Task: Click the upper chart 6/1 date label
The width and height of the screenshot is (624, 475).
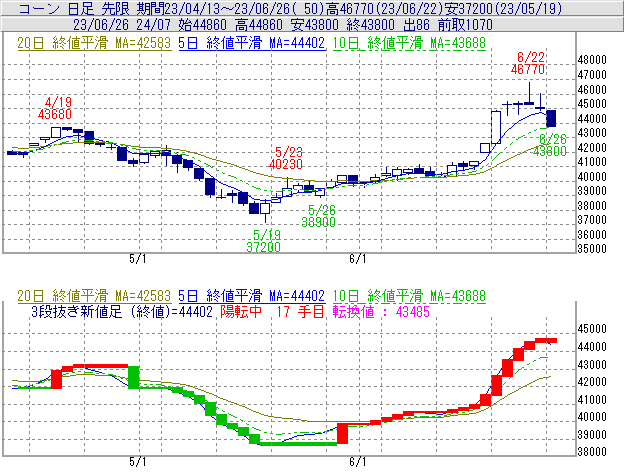Action: tap(357, 259)
